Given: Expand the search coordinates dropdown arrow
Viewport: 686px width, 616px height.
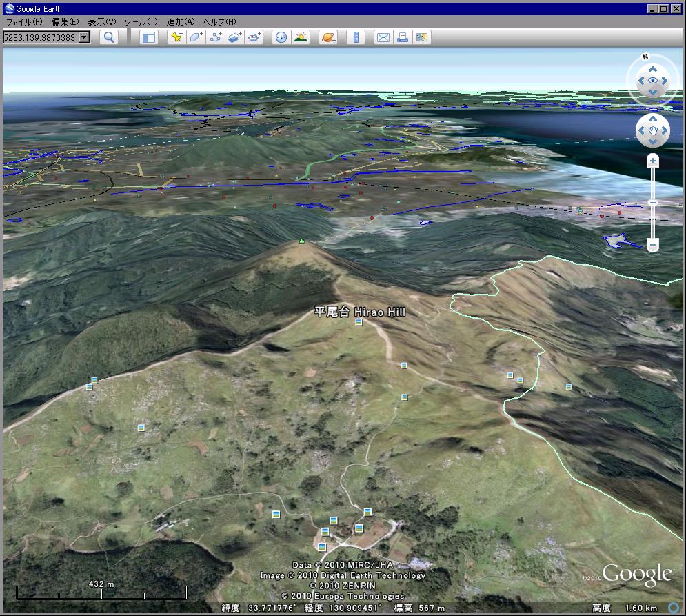Looking at the screenshot, I should tap(84, 37).
